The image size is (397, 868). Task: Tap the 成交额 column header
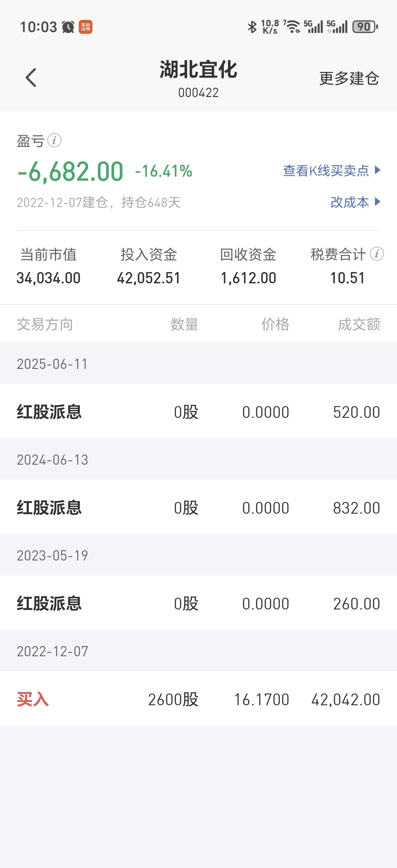tap(359, 325)
